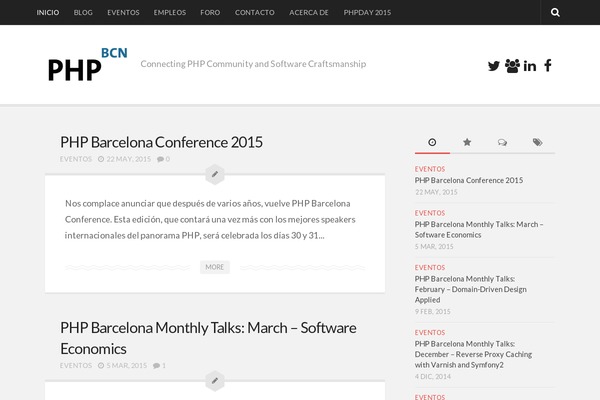Open main title Monthly Talks: March – Software Economics

click(208, 338)
